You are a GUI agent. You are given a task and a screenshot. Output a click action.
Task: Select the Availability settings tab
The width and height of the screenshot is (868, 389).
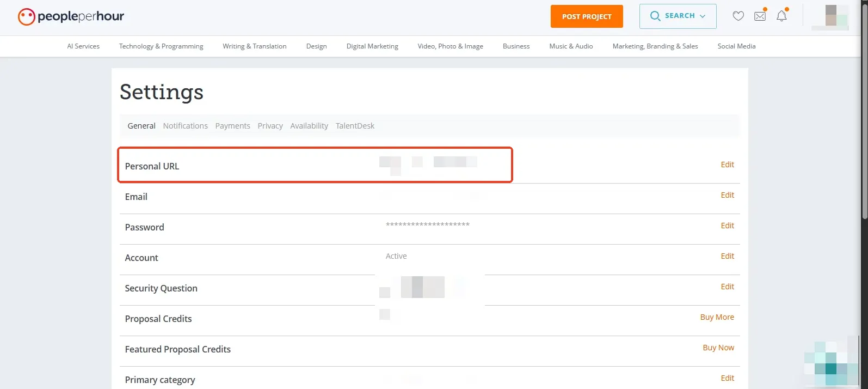coord(309,126)
